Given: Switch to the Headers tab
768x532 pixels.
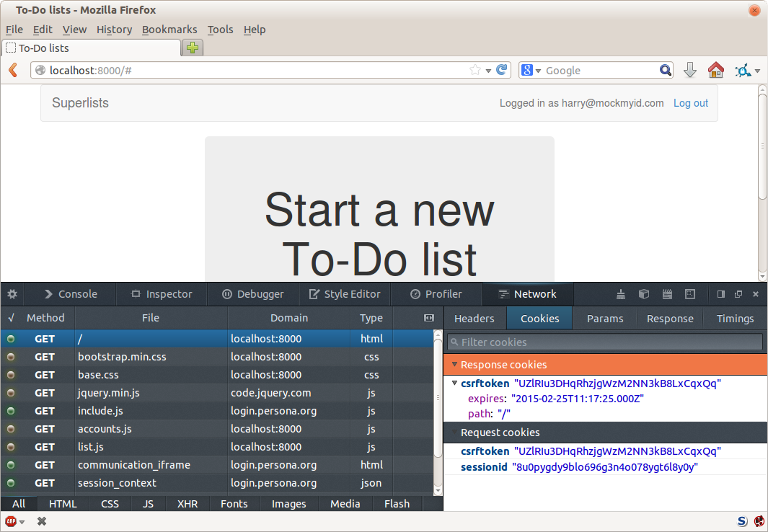Looking at the screenshot, I should click(x=475, y=319).
